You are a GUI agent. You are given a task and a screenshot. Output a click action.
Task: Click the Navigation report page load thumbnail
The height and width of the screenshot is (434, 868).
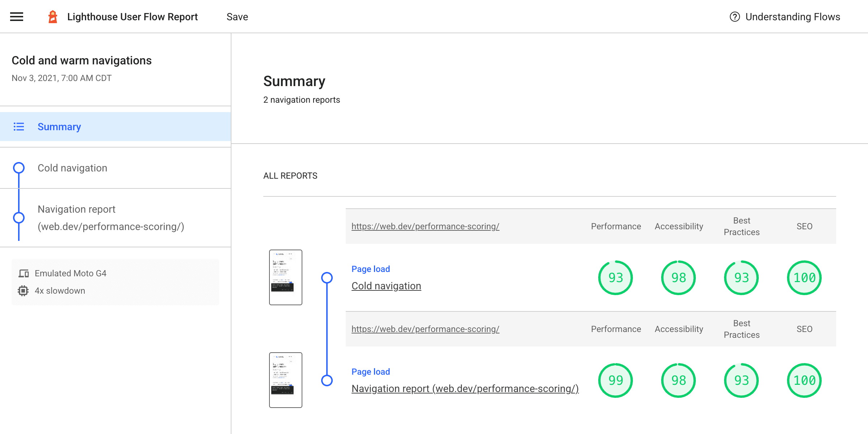pyautogui.click(x=286, y=380)
